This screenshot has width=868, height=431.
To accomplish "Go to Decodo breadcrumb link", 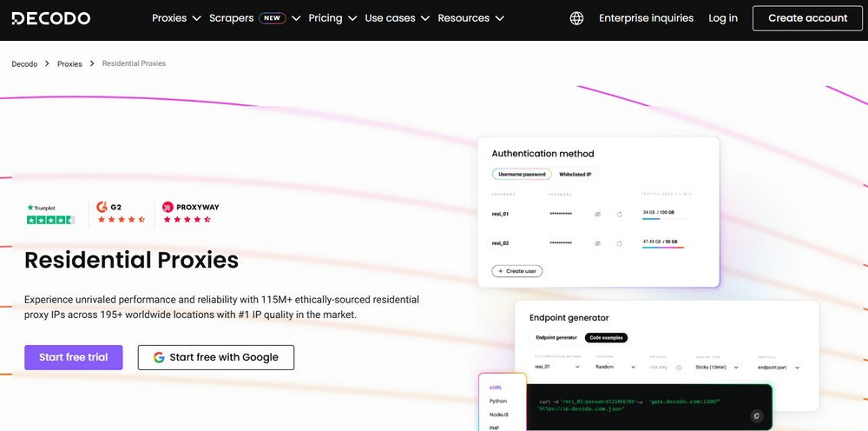I will (24, 64).
